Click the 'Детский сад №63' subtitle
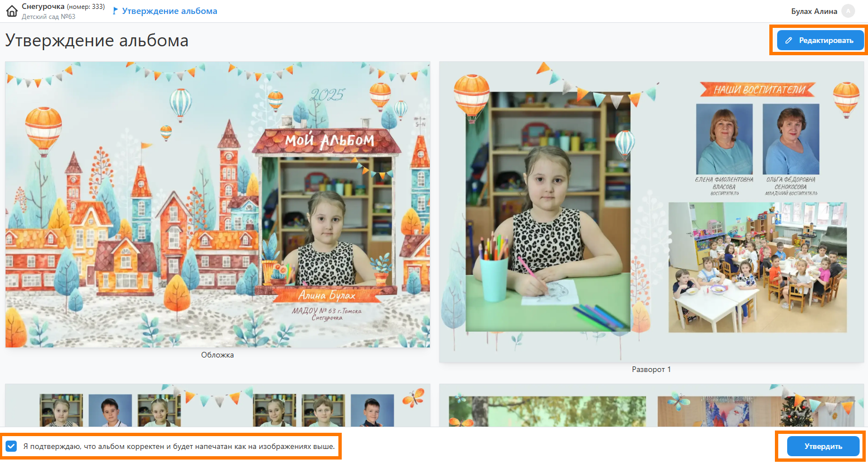868x464 pixels. [x=49, y=17]
